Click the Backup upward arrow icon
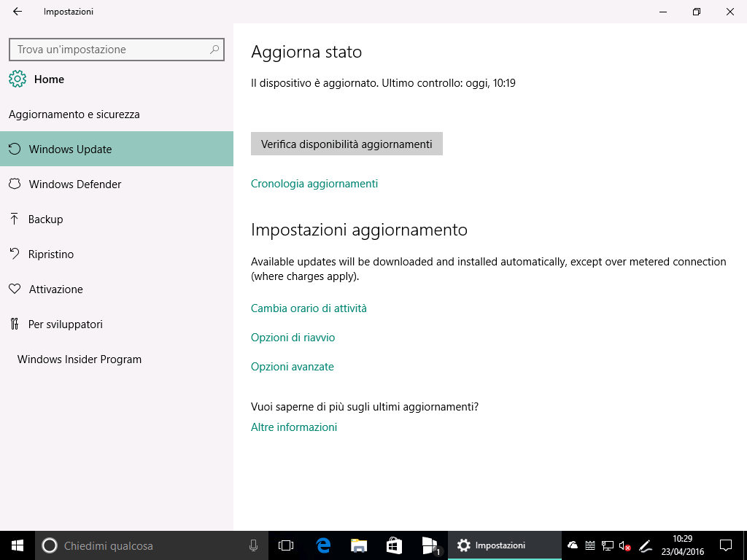 point(15,219)
